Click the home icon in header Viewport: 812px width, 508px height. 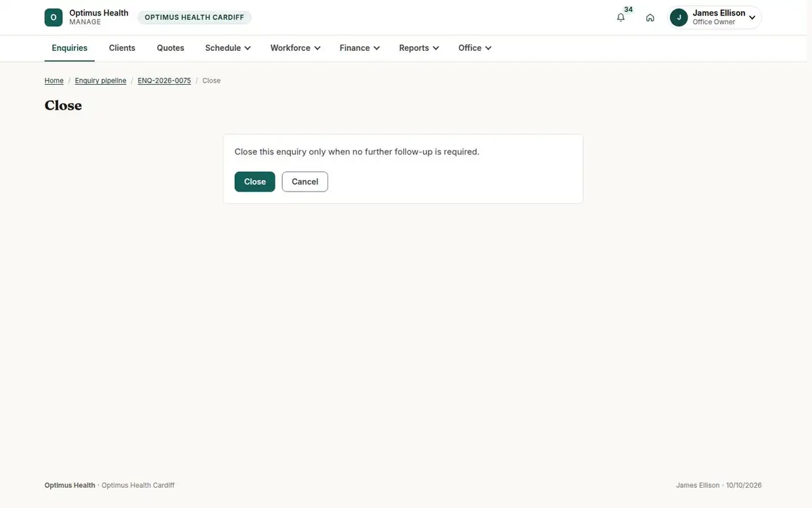click(650, 18)
